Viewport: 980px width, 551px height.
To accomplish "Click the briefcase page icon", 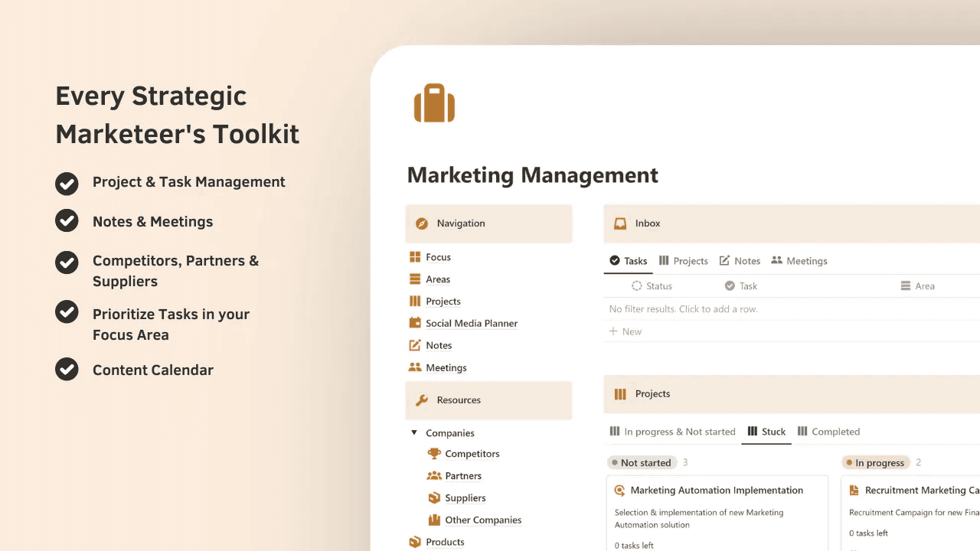I will tap(434, 103).
